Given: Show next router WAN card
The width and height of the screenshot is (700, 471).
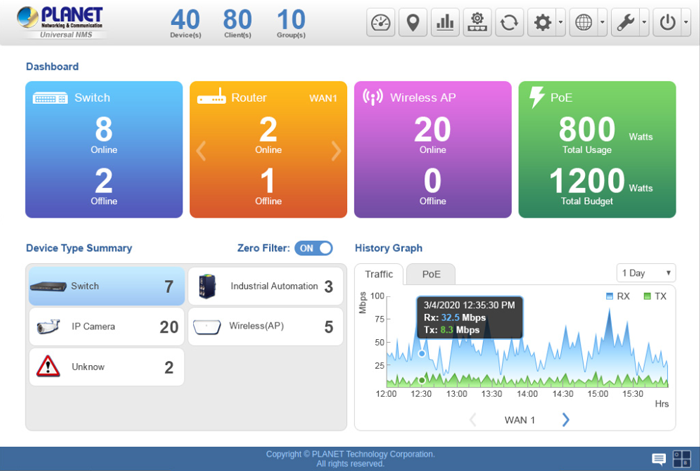Looking at the screenshot, I should tap(336, 151).
